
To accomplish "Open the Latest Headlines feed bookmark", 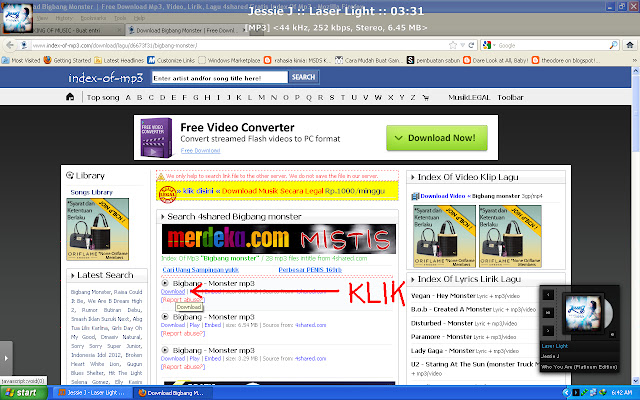I will [x=119, y=60].
